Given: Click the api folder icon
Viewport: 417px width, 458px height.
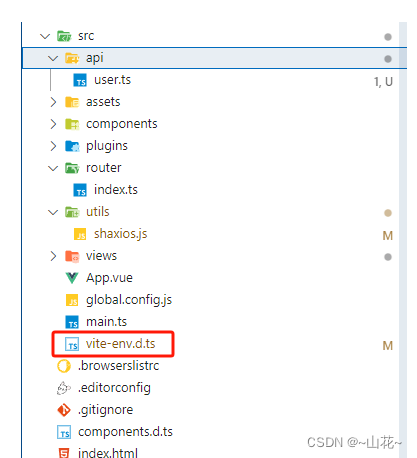Looking at the screenshot, I should (x=72, y=58).
